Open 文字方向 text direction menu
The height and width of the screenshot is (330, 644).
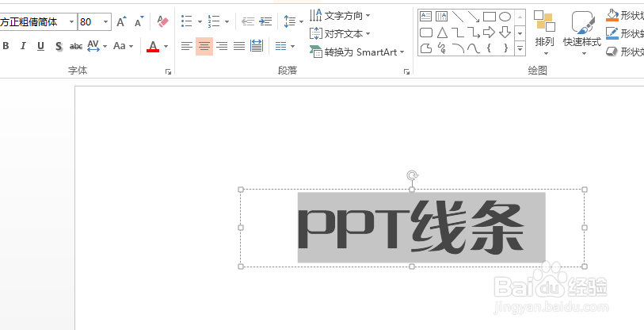click(x=340, y=16)
